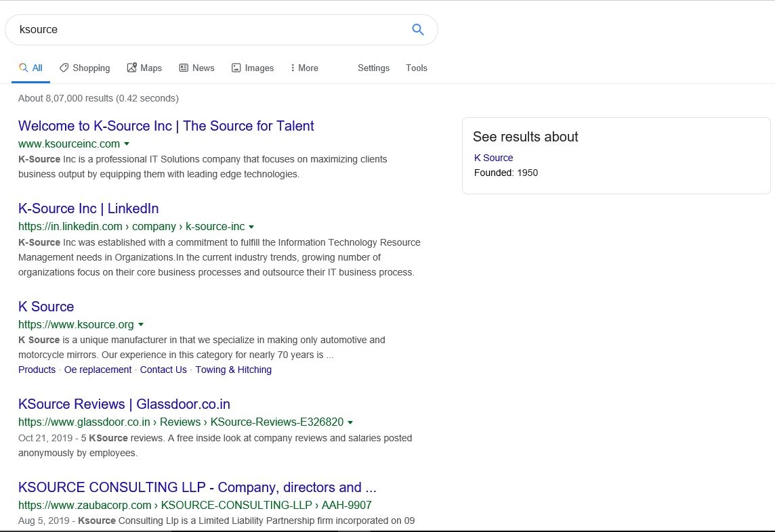Click the blue search magnifier icon
The width and height of the screenshot is (775, 532).
pyautogui.click(x=418, y=30)
